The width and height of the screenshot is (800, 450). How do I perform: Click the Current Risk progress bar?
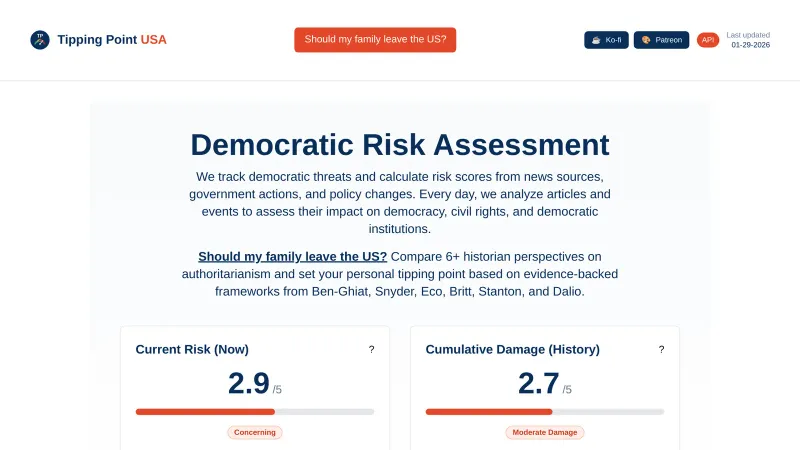point(255,411)
